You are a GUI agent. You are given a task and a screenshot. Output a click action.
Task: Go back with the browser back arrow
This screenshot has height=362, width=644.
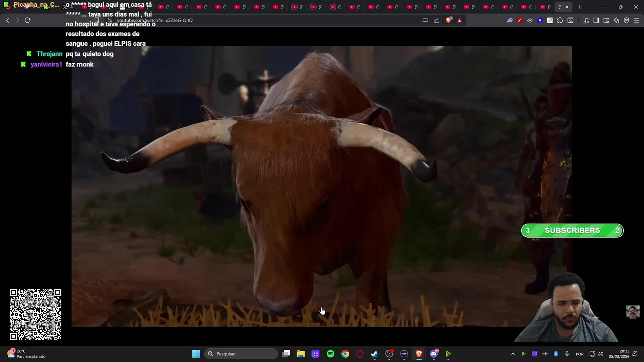[7, 20]
